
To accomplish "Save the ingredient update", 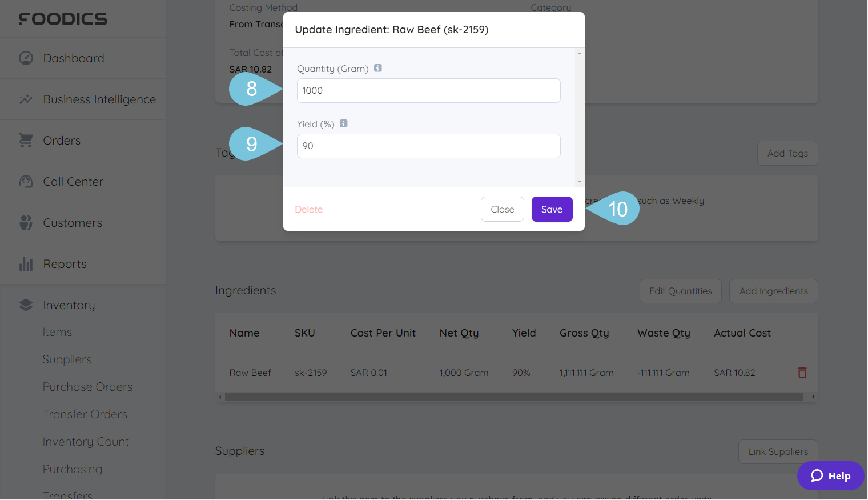I will [552, 209].
